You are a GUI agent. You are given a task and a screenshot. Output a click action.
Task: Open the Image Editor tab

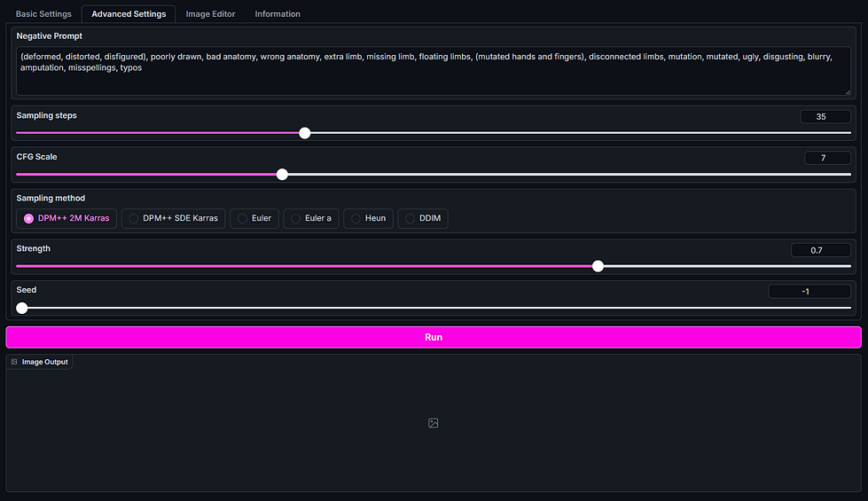pyautogui.click(x=210, y=14)
